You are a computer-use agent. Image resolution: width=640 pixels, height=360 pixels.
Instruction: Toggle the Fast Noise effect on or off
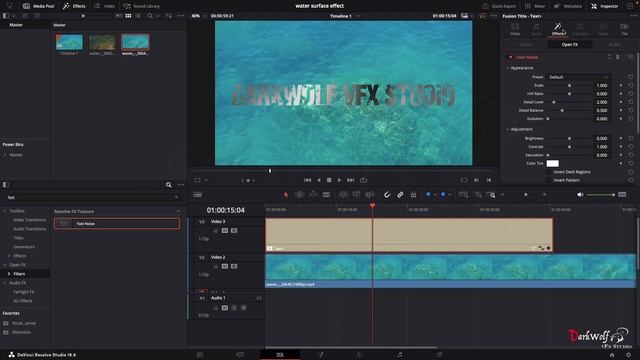[510, 57]
